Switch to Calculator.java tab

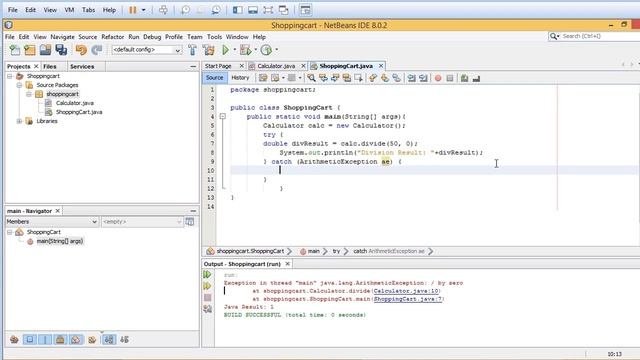276,66
